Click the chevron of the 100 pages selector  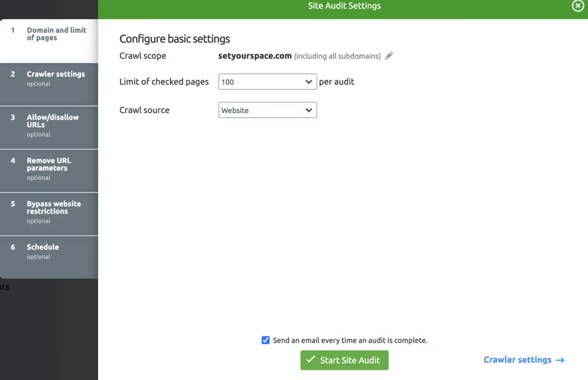click(x=309, y=82)
